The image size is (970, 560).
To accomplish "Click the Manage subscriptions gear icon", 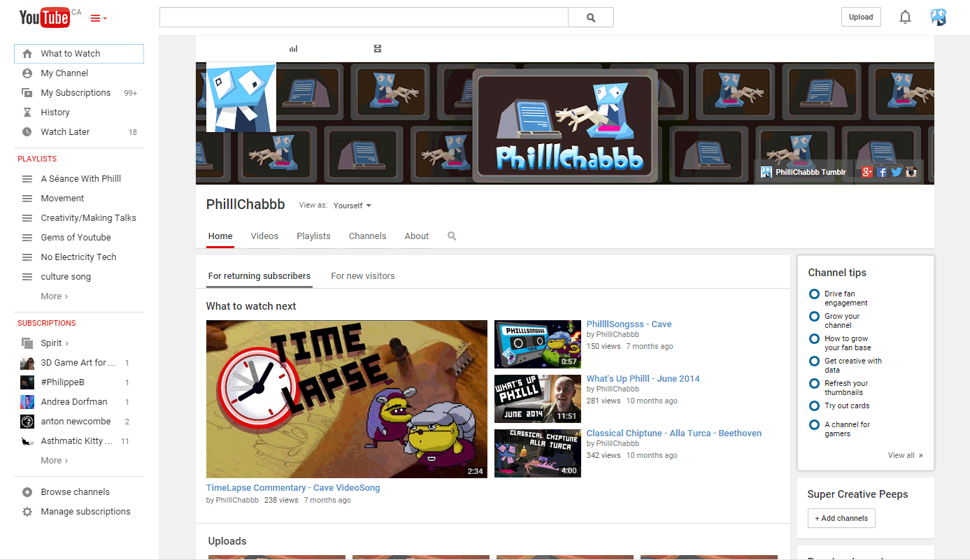I will click(x=27, y=512).
